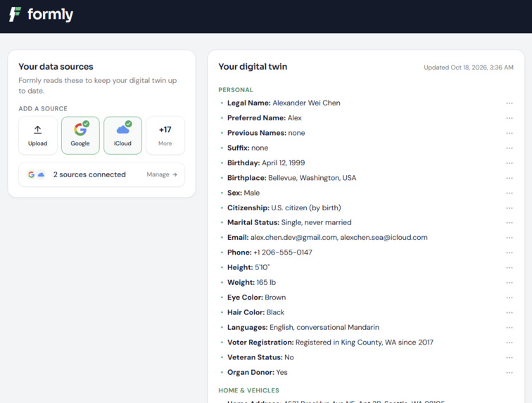
Task: Open more options for Birthplace
Action: [x=509, y=178]
